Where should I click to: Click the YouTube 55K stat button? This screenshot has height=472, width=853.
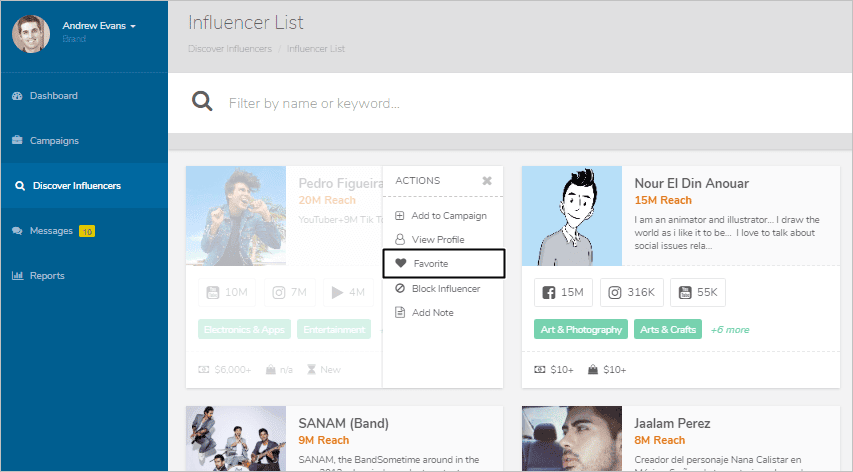(x=698, y=293)
